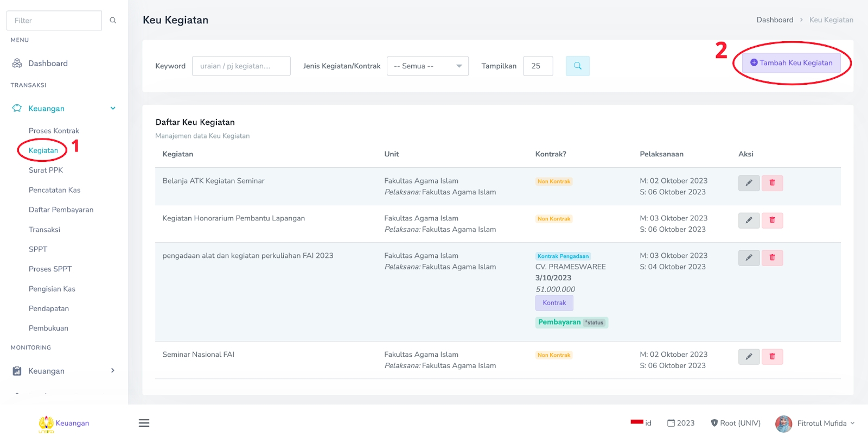This screenshot has height=442, width=868.
Task: Click the pencil icon for pengadaan alat row
Action: coord(749,258)
